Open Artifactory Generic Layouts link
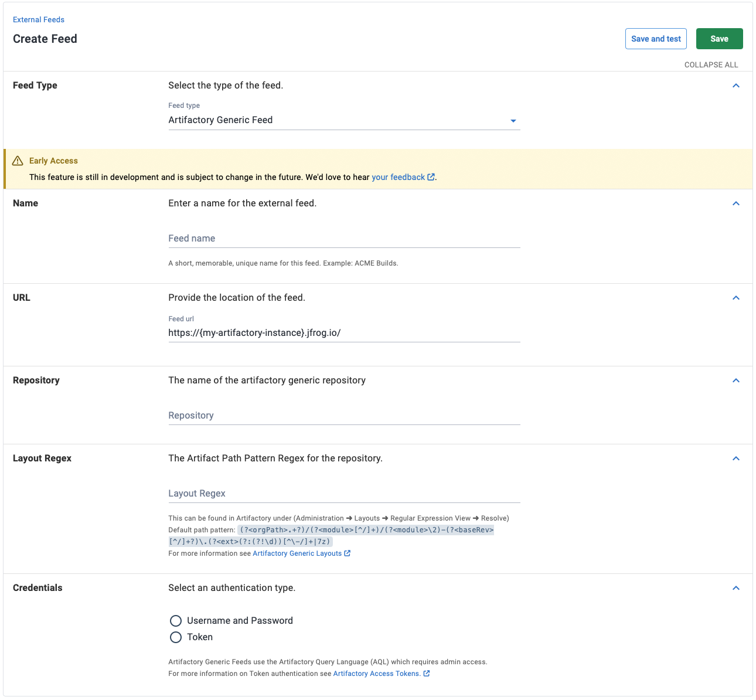The width and height of the screenshot is (756, 700). 297,553
